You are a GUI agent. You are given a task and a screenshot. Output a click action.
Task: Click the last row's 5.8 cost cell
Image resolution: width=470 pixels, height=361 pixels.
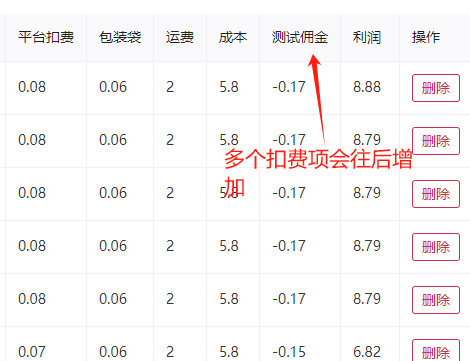229,352
